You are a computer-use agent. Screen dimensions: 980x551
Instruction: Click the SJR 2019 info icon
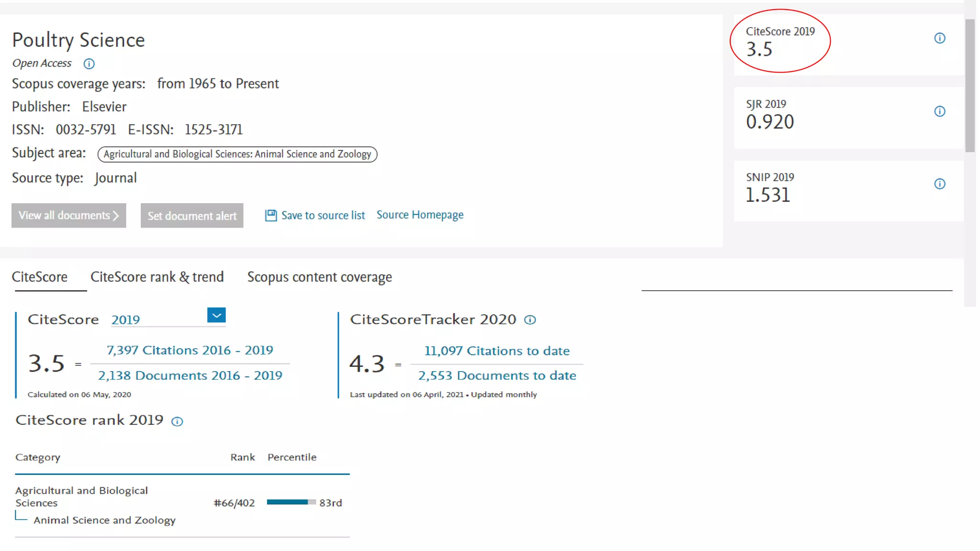coord(939,111)
